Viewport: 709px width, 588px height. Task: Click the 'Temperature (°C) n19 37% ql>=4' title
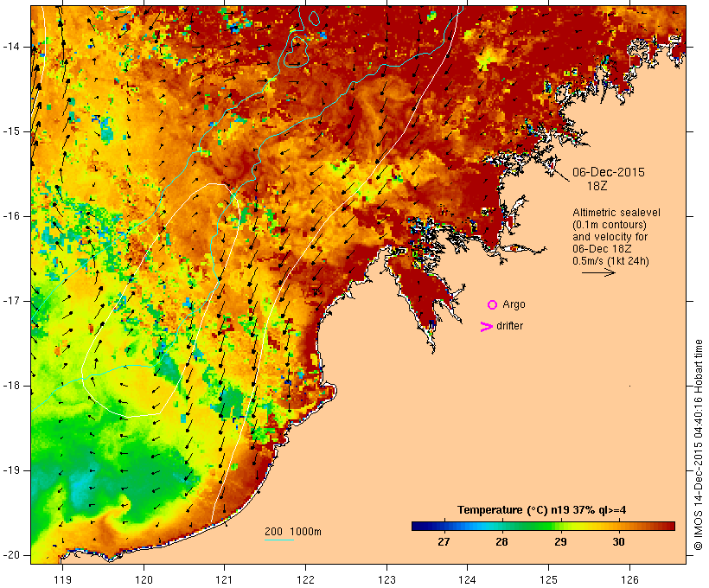click(542, 510)
